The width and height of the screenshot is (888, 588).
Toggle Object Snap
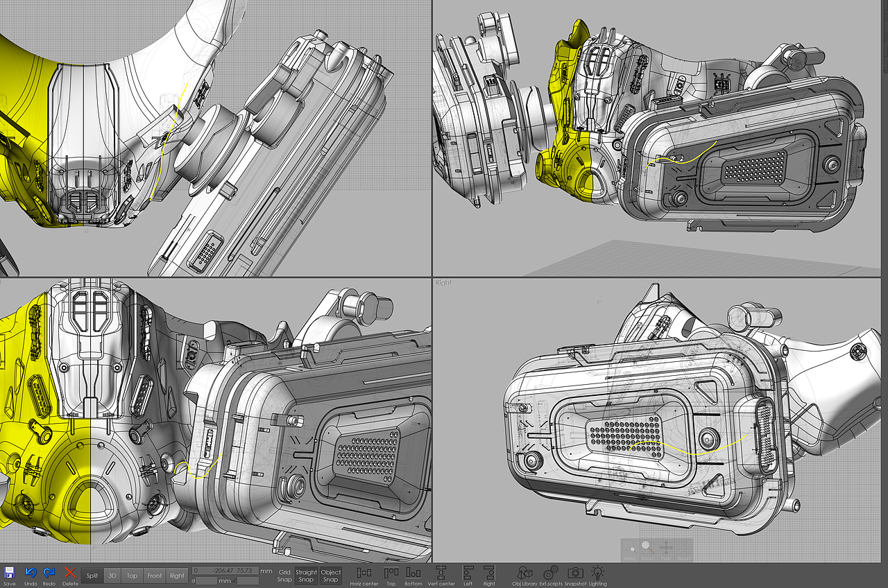(x=331, y=576)
